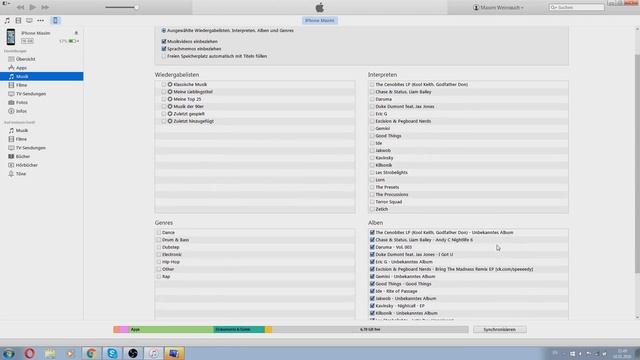Click teal Dokumente & Daten storage segment
The image size is (640, 360).
point(239,329)
